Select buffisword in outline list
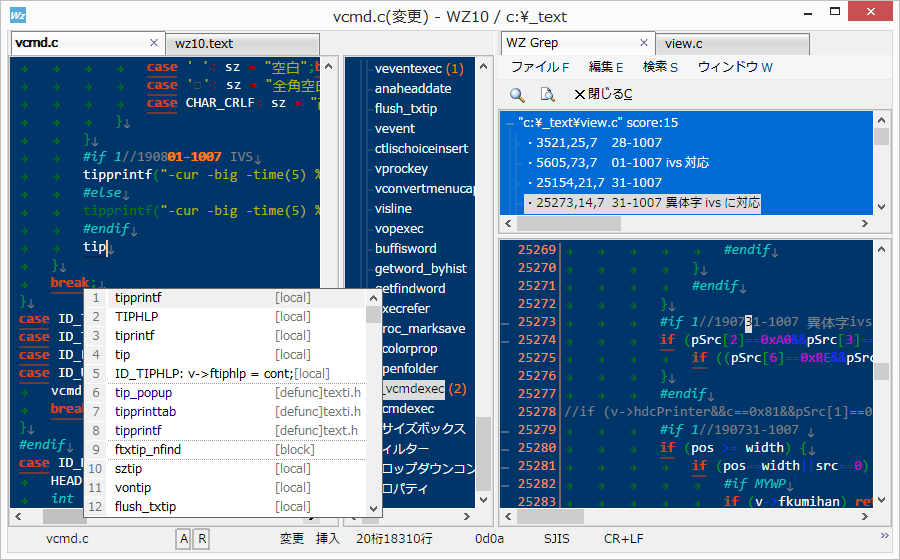 405,249
